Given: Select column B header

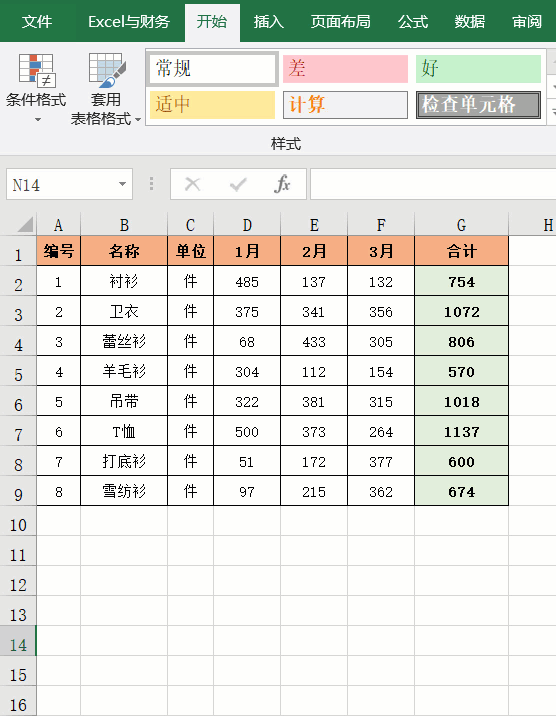Looking at the screenshot, I should (124, 225).
